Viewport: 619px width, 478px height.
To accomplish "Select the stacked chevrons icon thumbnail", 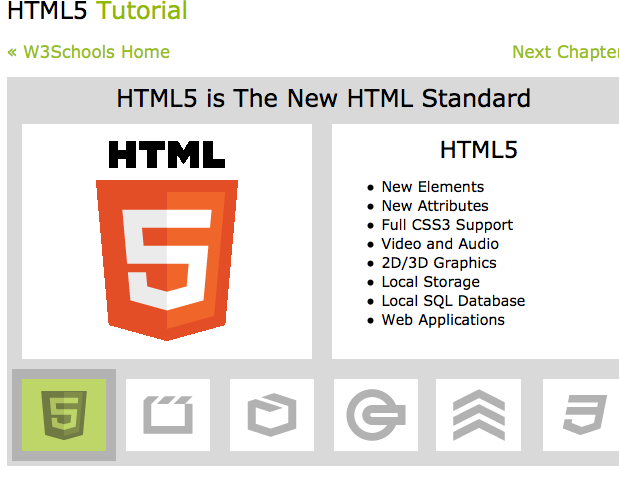I will pyautogui.click(x=478, y=415).
